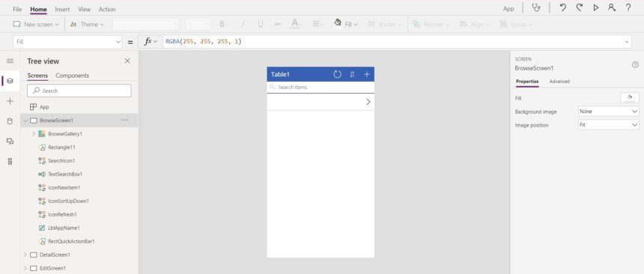This screenshot has height=274, width=644.
Task: Select SearchIcon1 in the tree
Action: click(61, 161)
